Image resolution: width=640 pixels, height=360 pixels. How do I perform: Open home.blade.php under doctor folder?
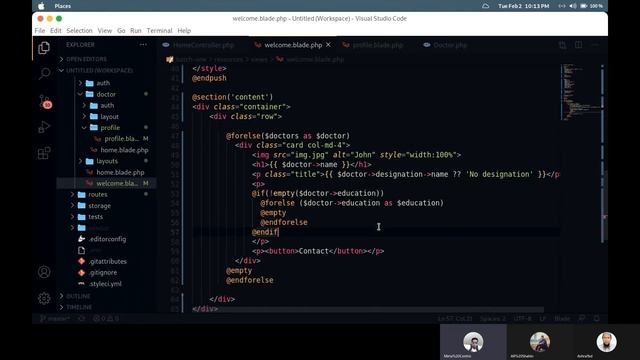124,150
